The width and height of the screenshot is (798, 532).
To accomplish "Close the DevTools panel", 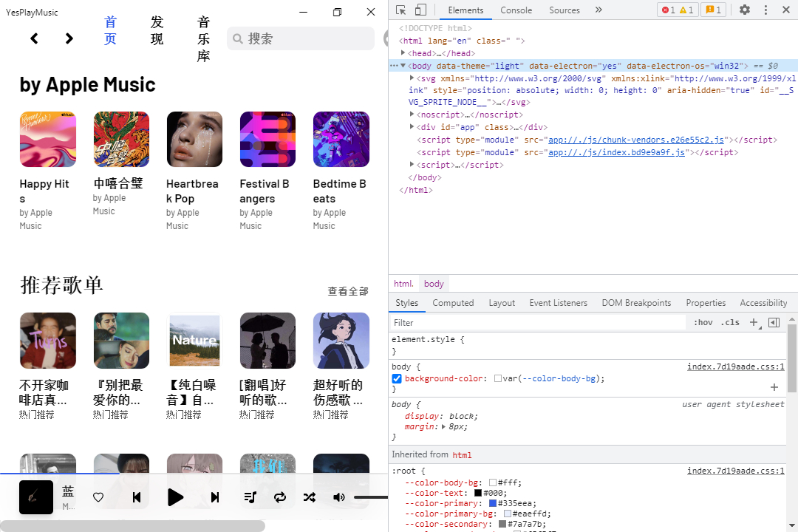I will pyautogui.click(x=785, y=10).
